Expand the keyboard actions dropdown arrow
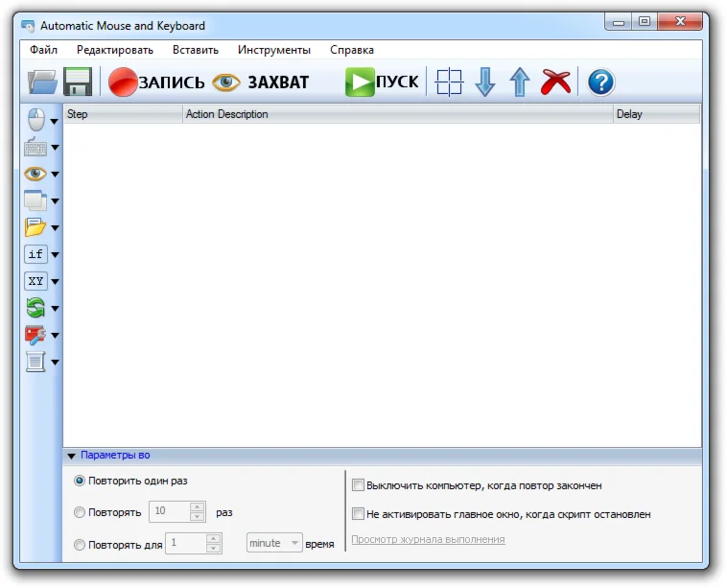Screen dimensions: 727x588 coord(56,148)
